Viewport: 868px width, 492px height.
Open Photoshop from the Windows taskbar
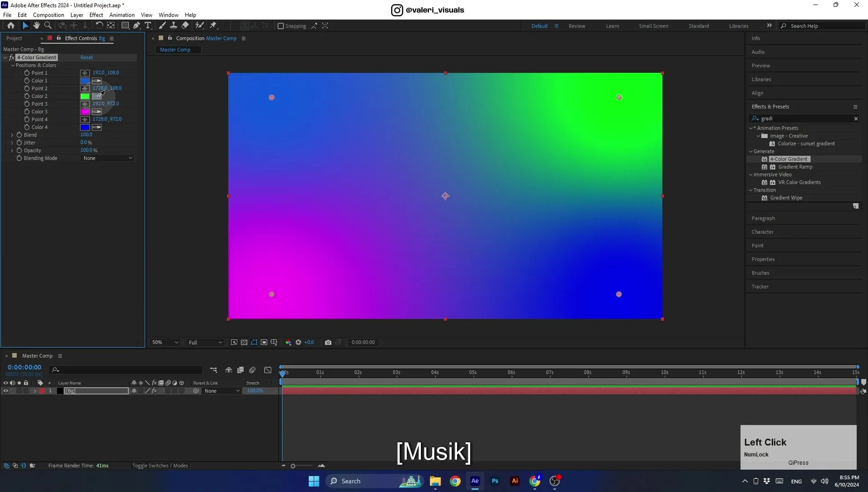click(495, 481)
